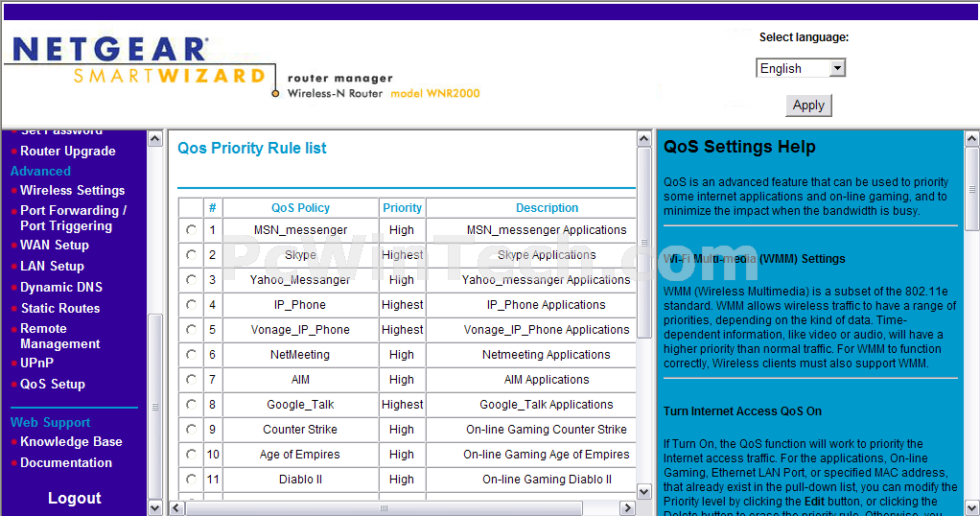Click the rule list vertical scrollbar thumb
This screenshot has width=980, height=516.
click(x=644, y=243)
